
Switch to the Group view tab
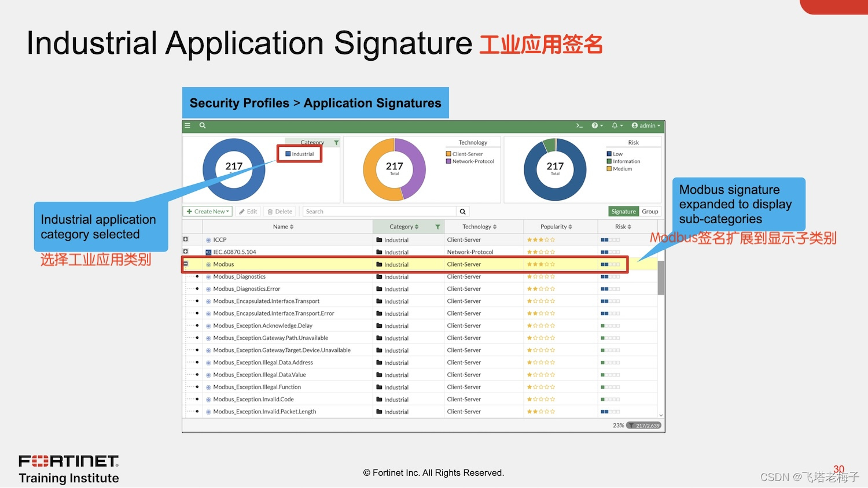pyautogui.click(x=650, y=212)
